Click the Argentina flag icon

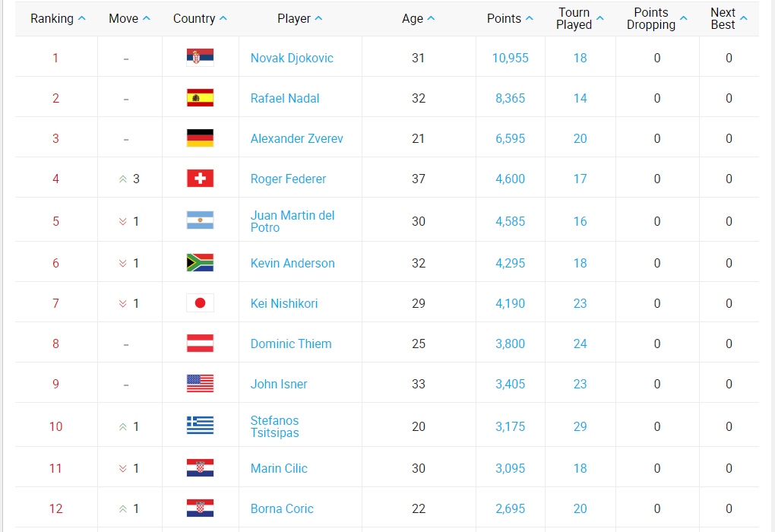click(x=200, y=220)
